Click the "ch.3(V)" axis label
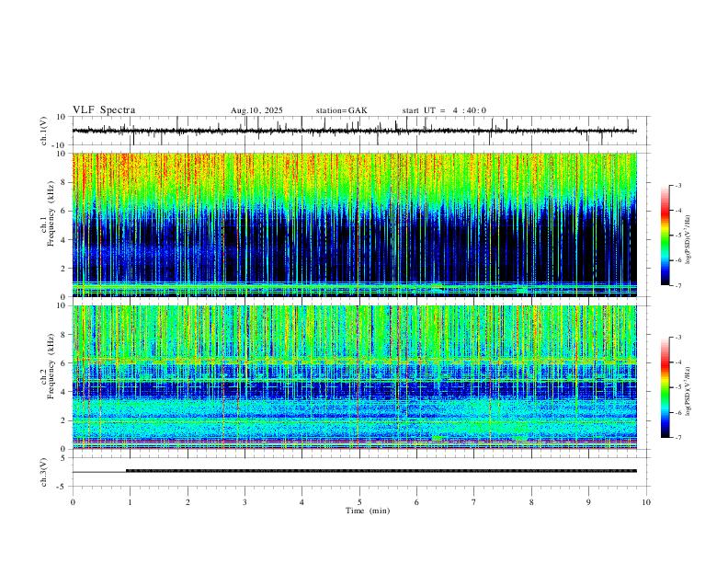This screenshot has width=728, height=563. [44, 472]
